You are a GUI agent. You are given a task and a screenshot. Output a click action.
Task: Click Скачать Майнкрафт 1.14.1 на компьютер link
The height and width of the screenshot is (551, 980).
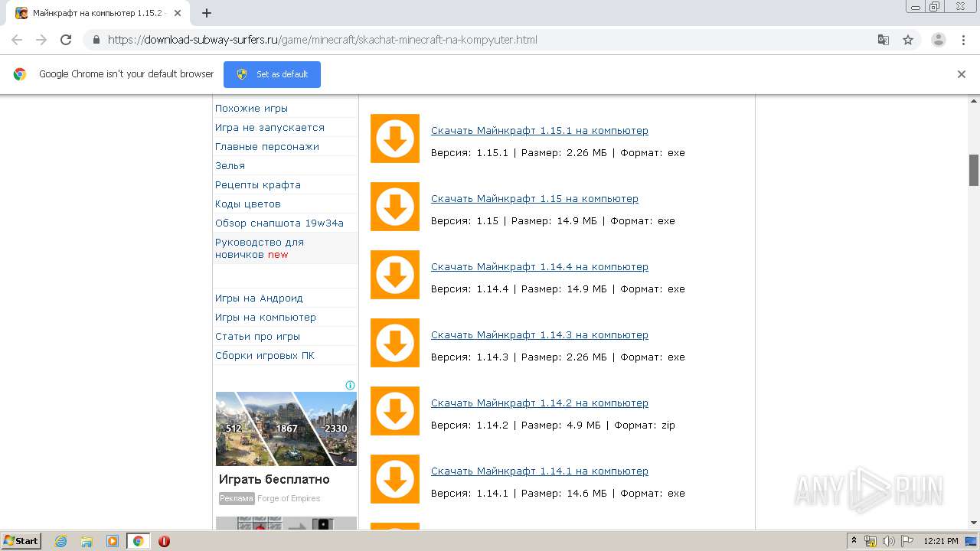tap(540, 471)
